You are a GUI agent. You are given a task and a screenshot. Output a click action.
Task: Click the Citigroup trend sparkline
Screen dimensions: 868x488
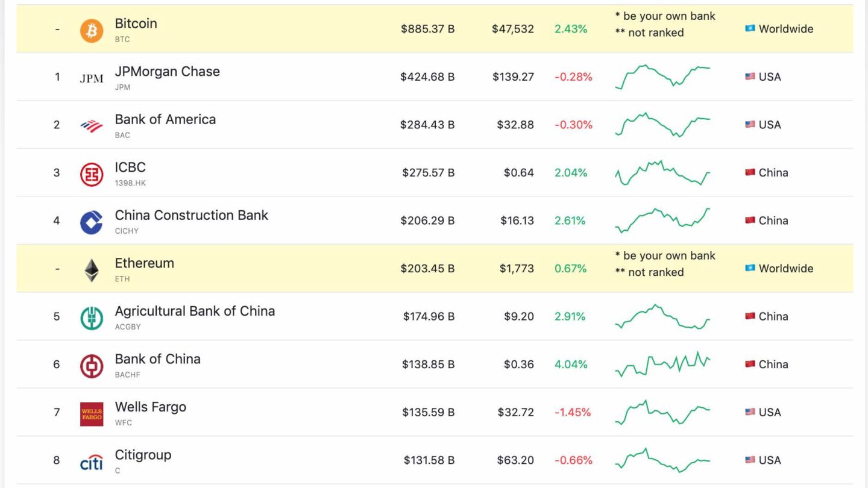point(662,460)
